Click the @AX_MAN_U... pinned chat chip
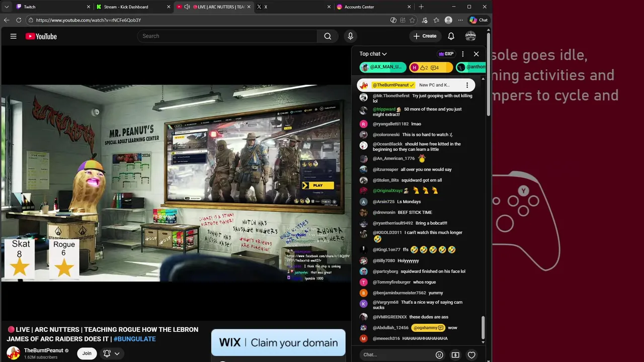This screenshot has height=362, width=644. pyautogui.click(x=383, y=67)
